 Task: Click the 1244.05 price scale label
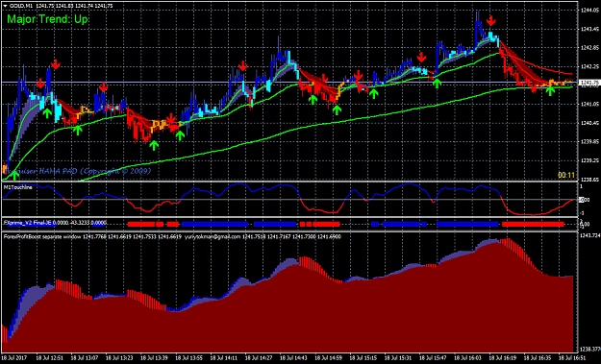[x=589, y=11]
